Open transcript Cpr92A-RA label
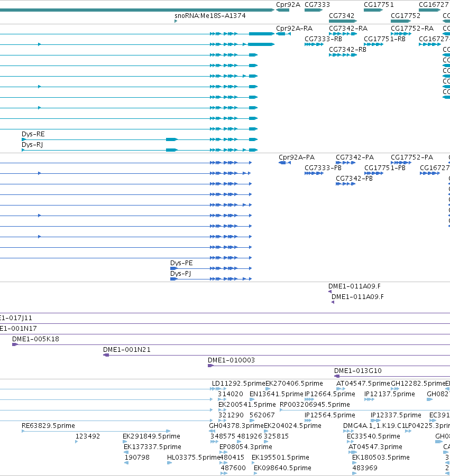Viewport: 450px width, 476px height. coord(294,29)
